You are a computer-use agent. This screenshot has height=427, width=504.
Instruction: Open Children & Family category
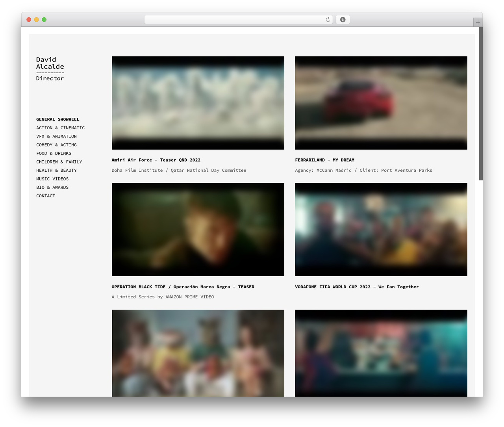point(59,162)
